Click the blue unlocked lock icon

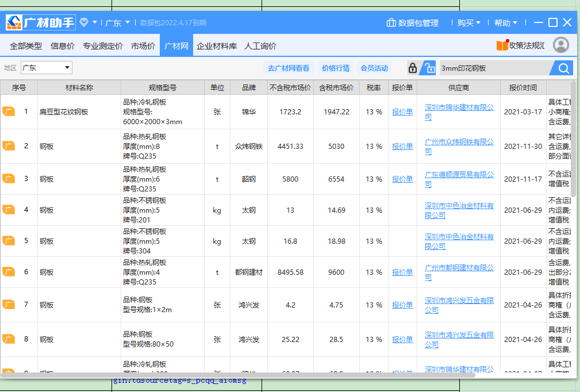(429, 68)
